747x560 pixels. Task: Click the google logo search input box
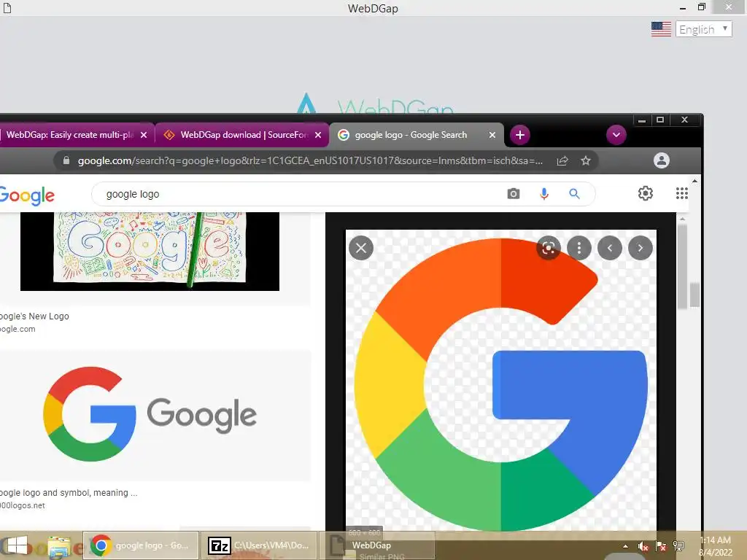300,194
